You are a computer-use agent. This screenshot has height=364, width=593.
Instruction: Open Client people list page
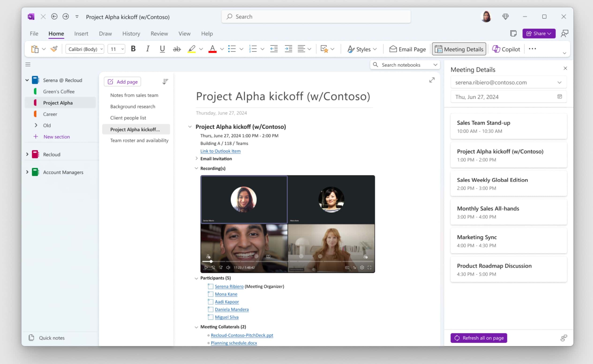click(128, 118)
